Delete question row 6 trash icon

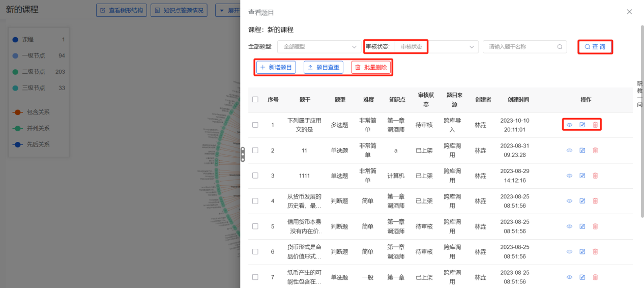tap(595, 252)
